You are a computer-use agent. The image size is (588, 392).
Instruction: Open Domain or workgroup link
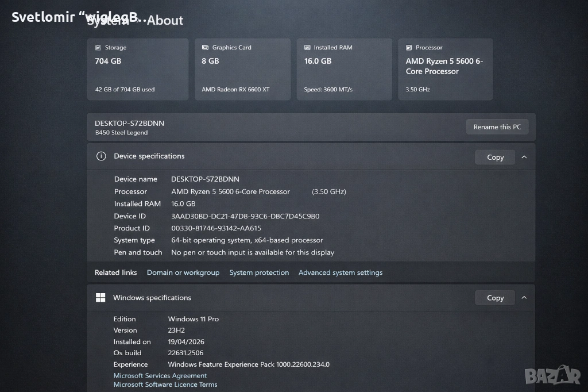pyautogui.click(x=183, y=272)
